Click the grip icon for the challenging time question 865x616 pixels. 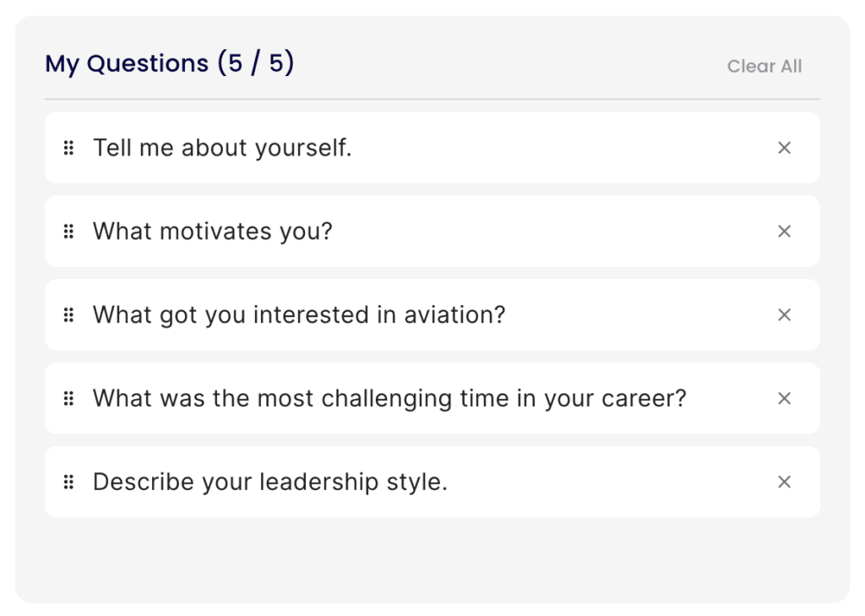pos(68,399)
